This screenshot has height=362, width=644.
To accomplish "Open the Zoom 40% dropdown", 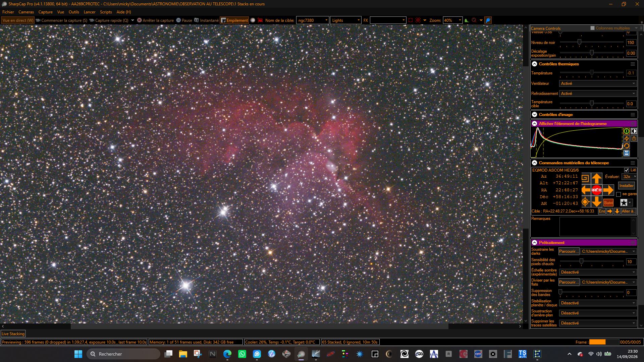I will (x=452, y=20).
